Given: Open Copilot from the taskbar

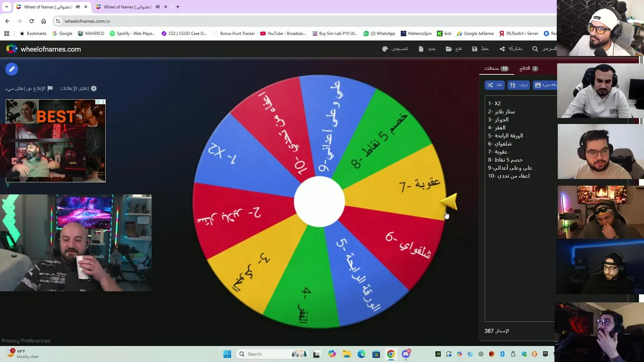Looking at the screenshot, I should [x=332, y=354].
